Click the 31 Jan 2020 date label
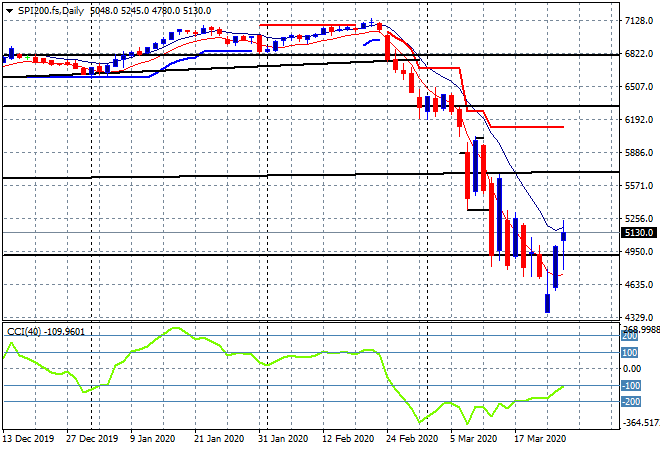This screenshot has width=660, height=450. pos(283,439)
